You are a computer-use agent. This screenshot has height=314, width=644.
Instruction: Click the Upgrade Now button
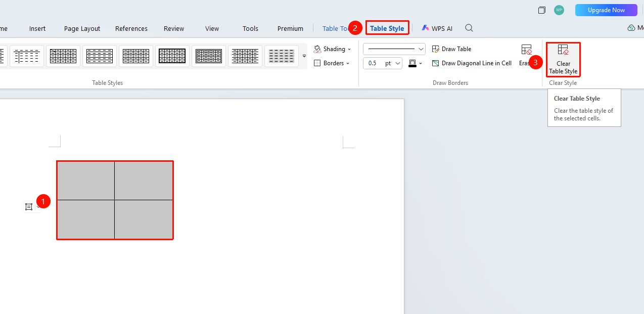(606, 10)
